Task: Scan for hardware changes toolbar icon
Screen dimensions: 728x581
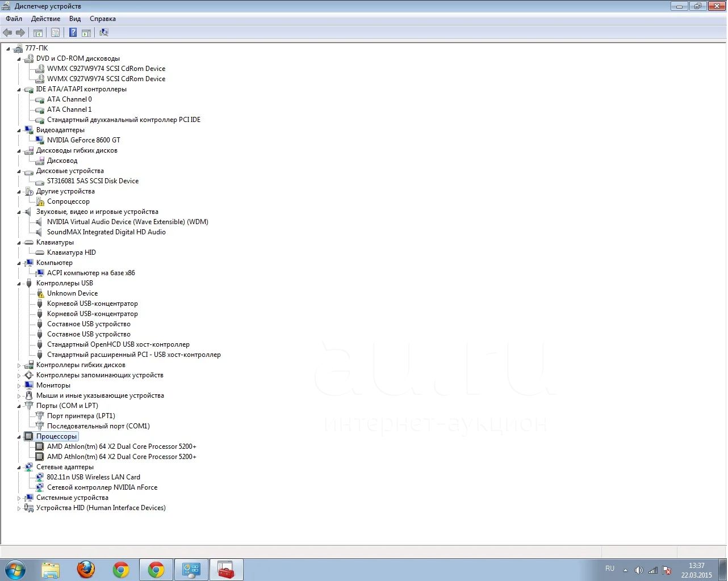Action: click(x=104, y=33)
